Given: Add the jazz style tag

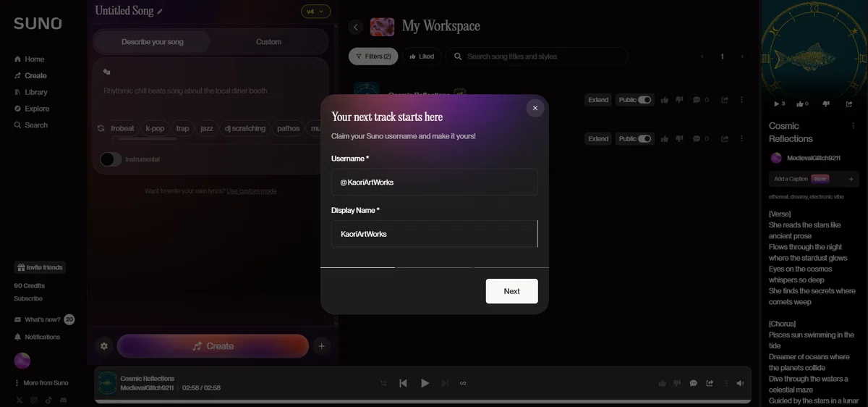Looking at the screenshot, I should coord(207,128).
